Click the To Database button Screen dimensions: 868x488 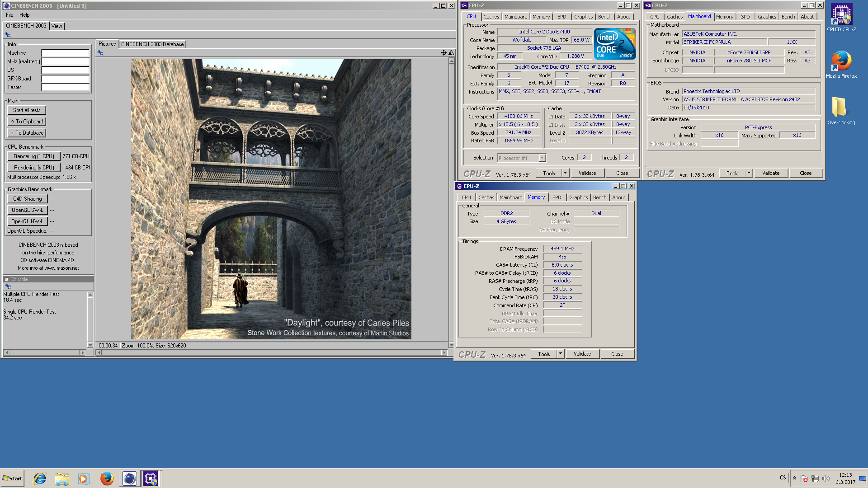pos(27,133)
